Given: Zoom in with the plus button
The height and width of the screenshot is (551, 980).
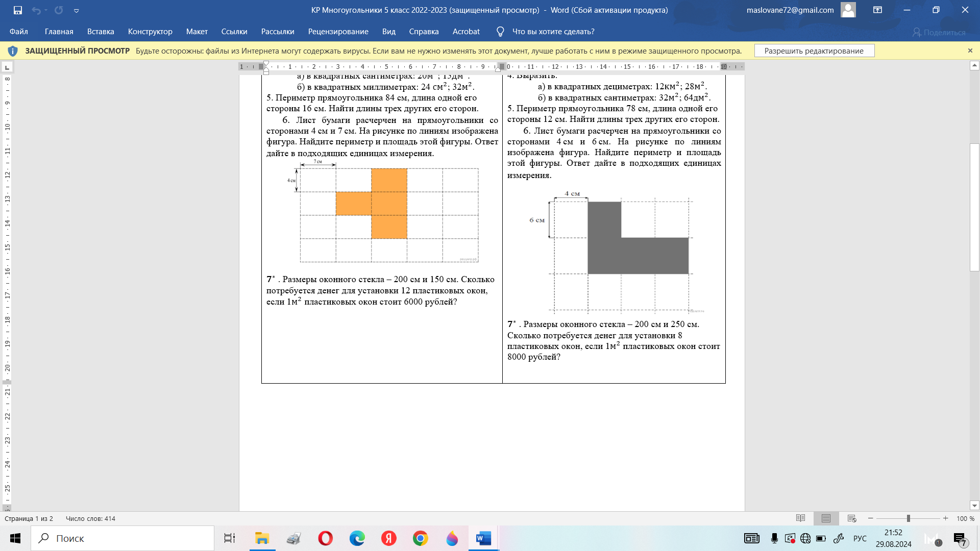Looking at the screenshot, I should pyautogui.click(x=945, y=518).
